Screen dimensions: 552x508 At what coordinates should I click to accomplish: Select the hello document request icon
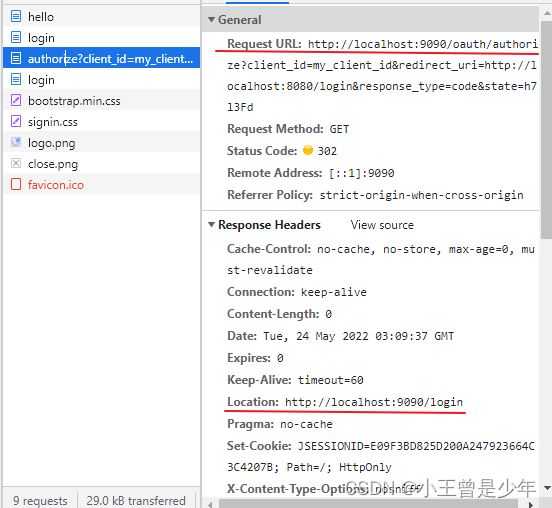[16, 16]
